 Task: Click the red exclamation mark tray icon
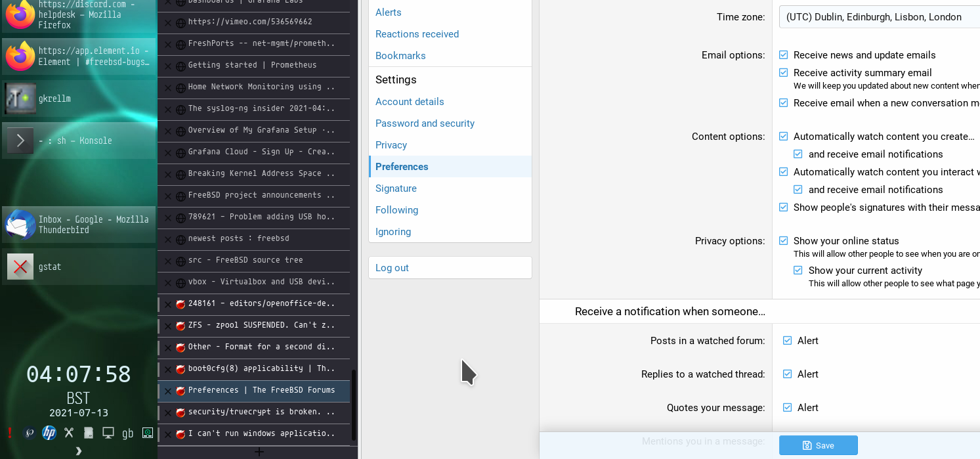coord(10,433)
